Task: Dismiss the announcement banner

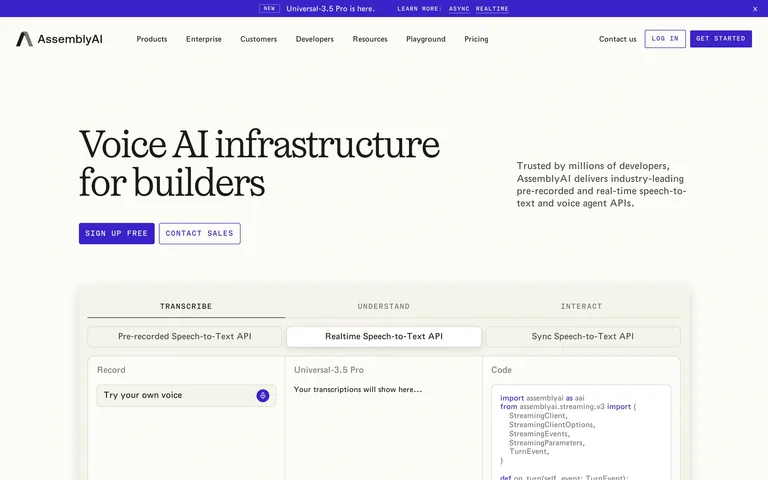Action: tap(755, 9)
